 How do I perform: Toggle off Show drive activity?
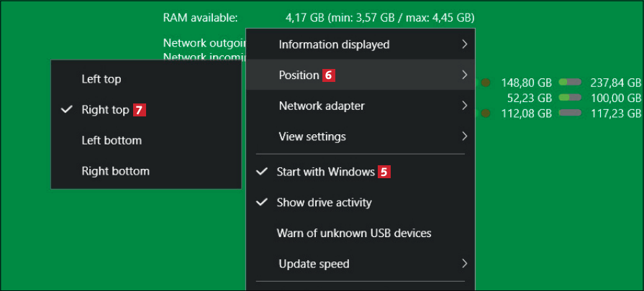tap(324, 203)
